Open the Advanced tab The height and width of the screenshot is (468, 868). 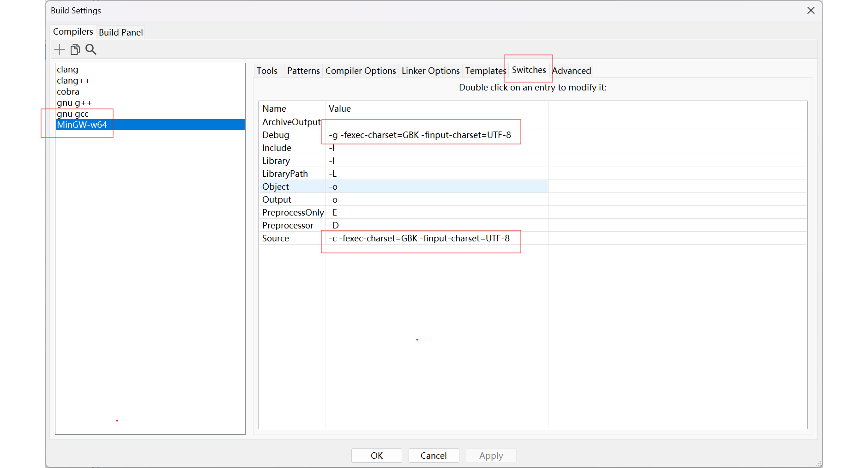[x=572, y=71]
